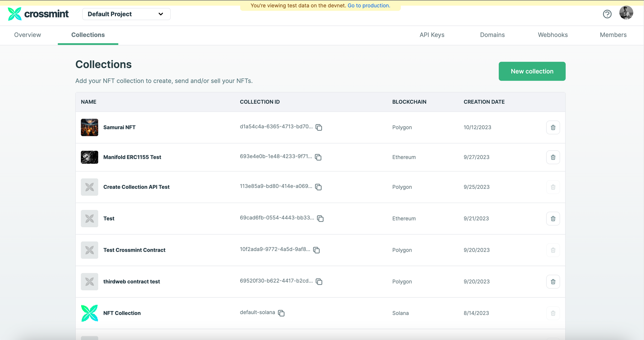Click the 10/12/2023 creation date
This screenshot has width=644, height=340.
[478, 127]
